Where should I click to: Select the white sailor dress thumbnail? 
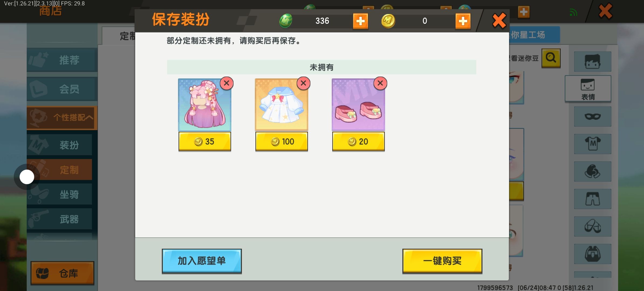pyautogui.click(x=282, y=105)
